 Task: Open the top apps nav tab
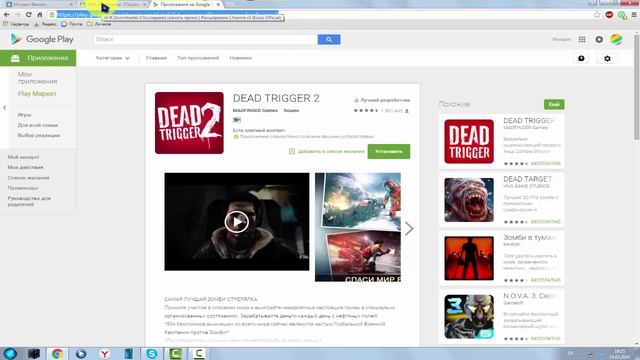pos(198,58)
